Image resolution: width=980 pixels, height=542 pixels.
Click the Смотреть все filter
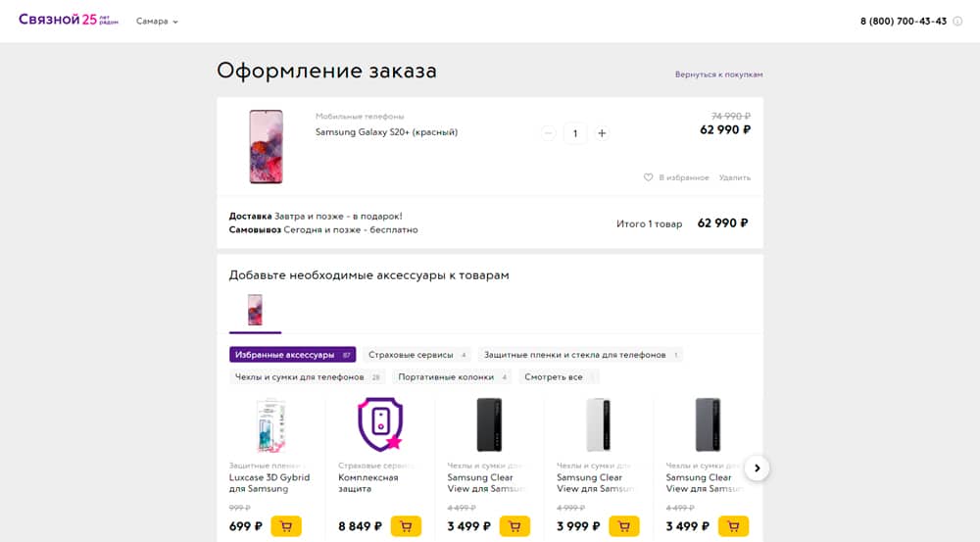(x=559, y=377)
